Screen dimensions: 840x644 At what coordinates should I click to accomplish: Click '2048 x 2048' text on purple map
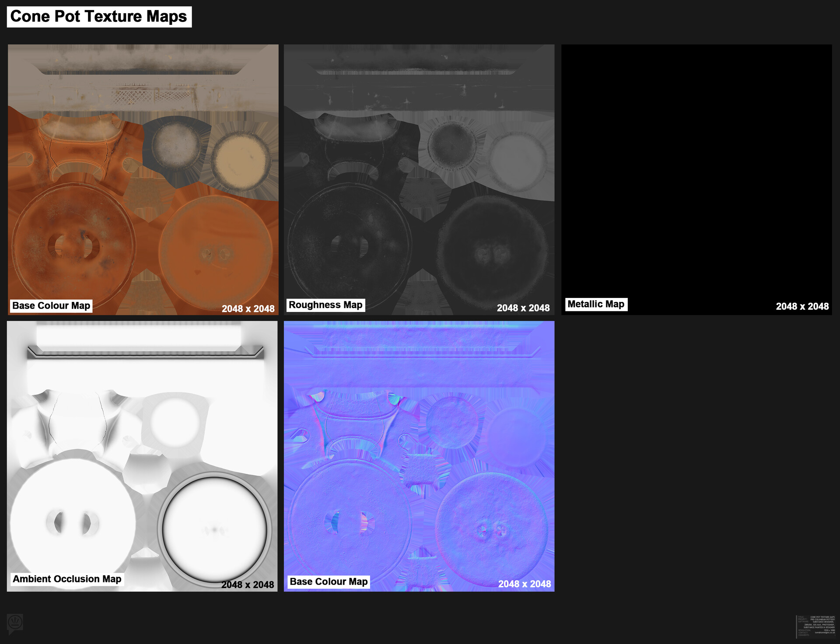[x=524, y=584]
